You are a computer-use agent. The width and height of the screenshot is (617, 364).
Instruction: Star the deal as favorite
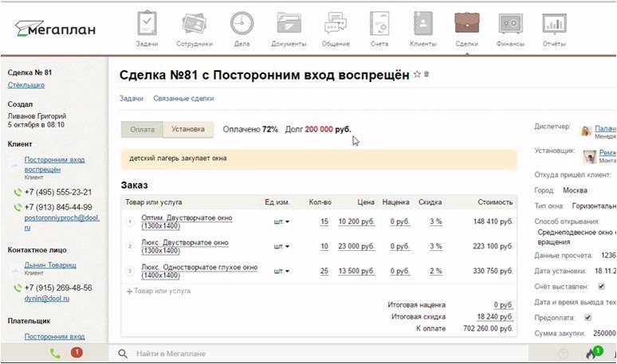[x=416, y=75]
